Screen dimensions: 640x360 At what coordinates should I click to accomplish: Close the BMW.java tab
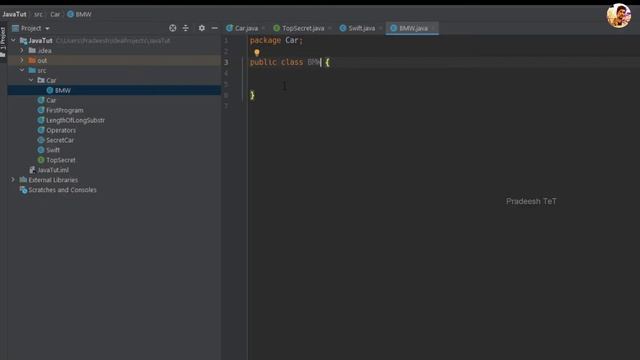433,28
